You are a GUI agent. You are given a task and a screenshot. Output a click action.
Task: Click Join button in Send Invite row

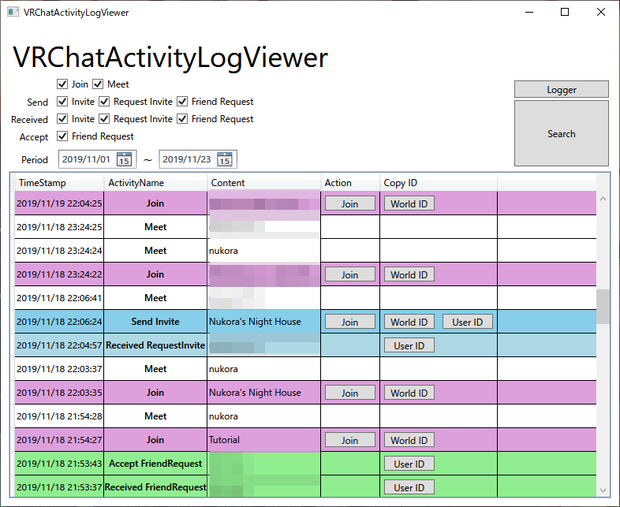350,322
